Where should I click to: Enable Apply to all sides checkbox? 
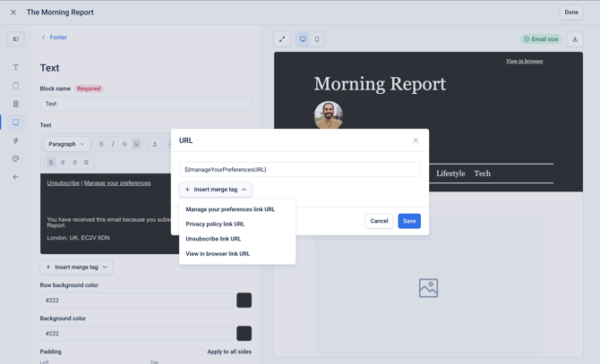pos(200,351)
